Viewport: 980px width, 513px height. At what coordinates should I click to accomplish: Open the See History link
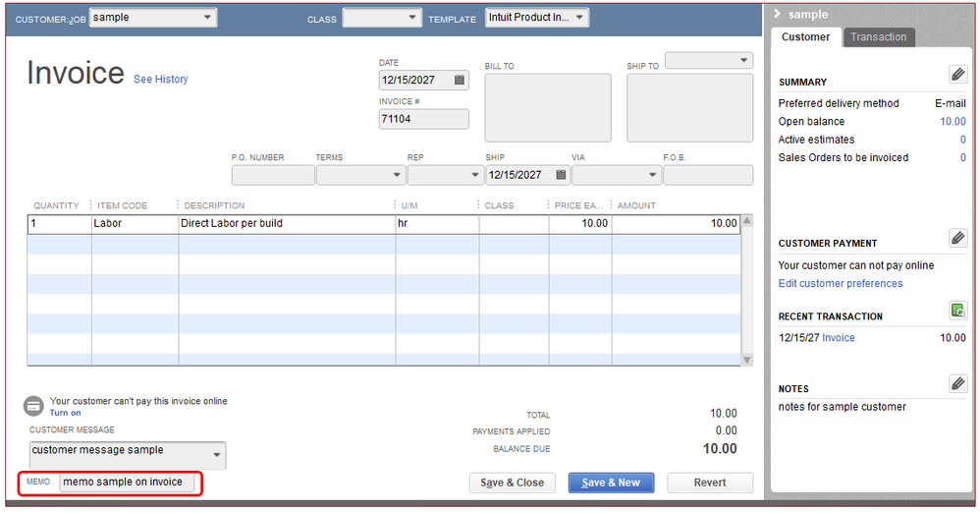click(x=161, y=80)
